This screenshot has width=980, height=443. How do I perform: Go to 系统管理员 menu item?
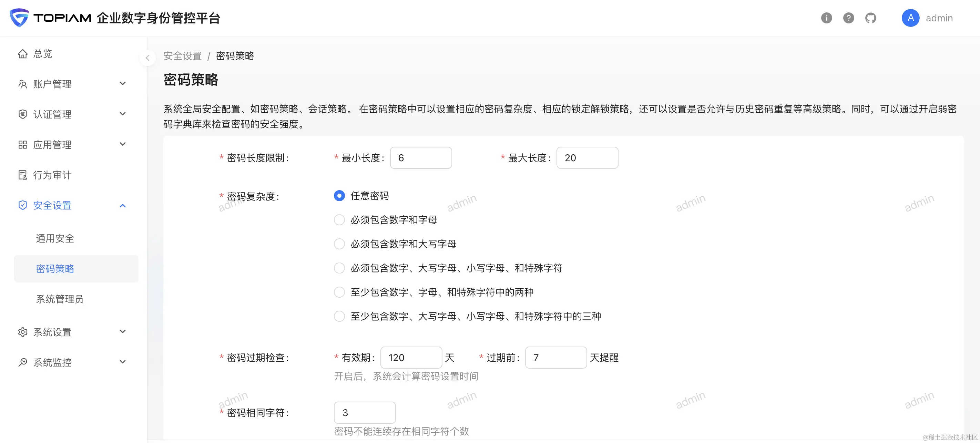[60, 299]
